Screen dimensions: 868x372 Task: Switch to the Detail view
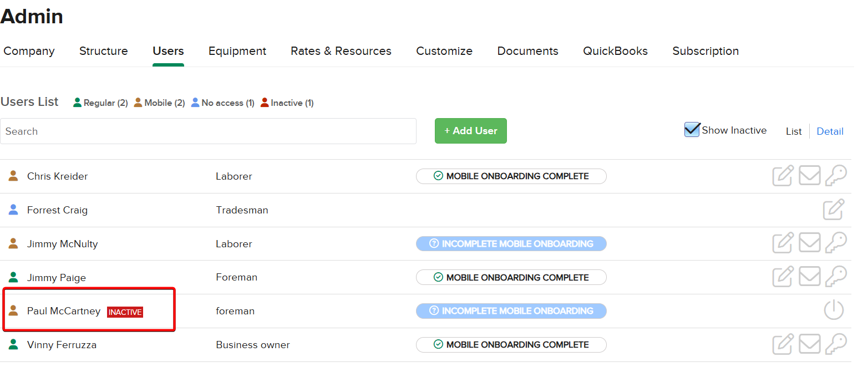[830, 131]
